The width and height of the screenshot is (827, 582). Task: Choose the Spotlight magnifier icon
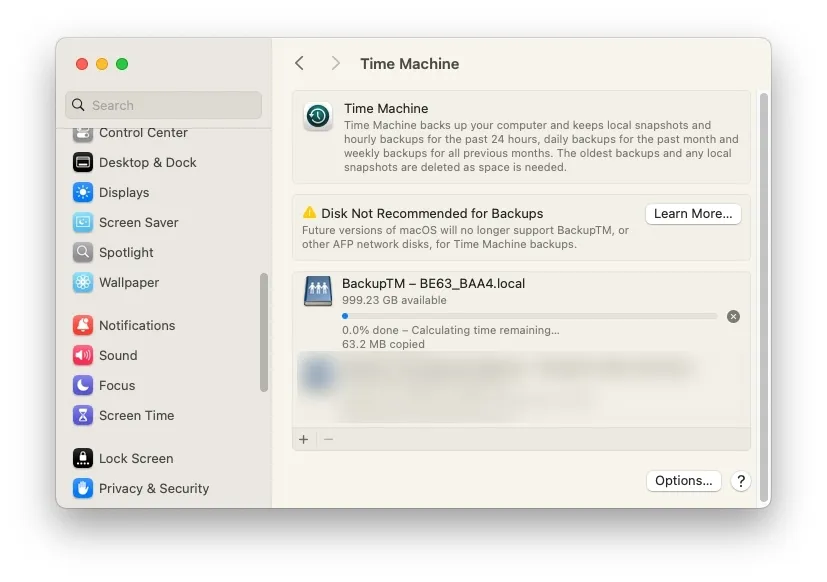pyautogui.click(x=83, y=252)
